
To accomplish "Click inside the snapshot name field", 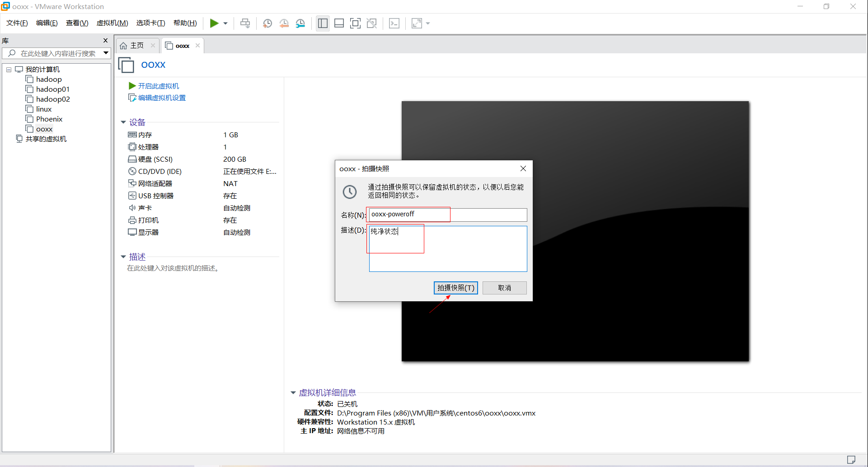I will [x=447, y=215].
